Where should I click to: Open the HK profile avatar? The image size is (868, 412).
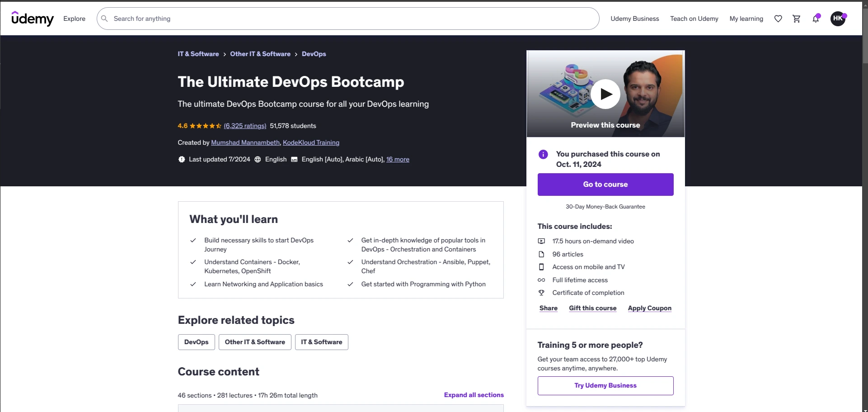pyautogui.click(x=838, y=19)
